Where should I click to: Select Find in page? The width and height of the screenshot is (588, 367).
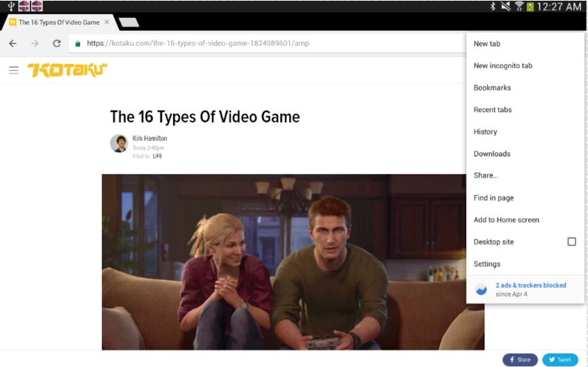point(493,198)
